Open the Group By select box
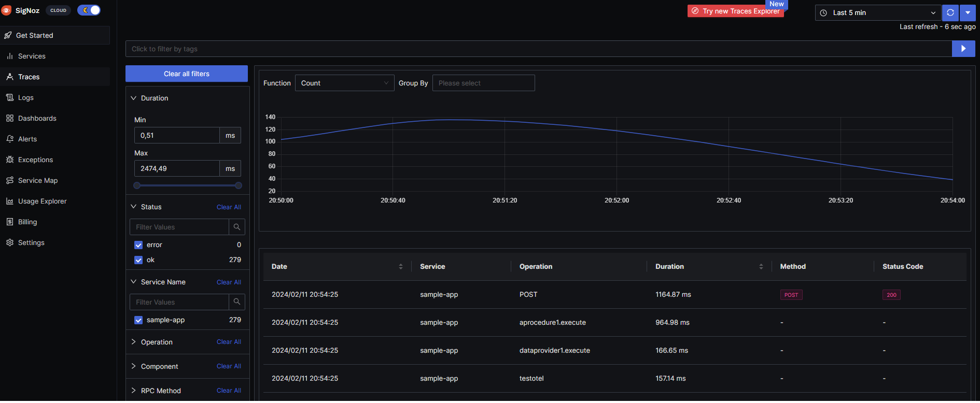The image size is (980, 403). [483, 83]
